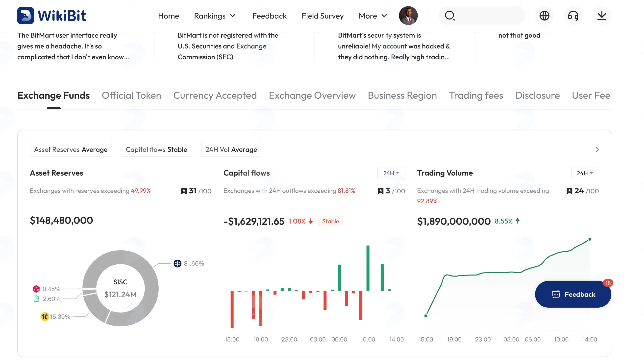Click the WikiBit logo
The image size is (644, 362).
pos(52,16)
